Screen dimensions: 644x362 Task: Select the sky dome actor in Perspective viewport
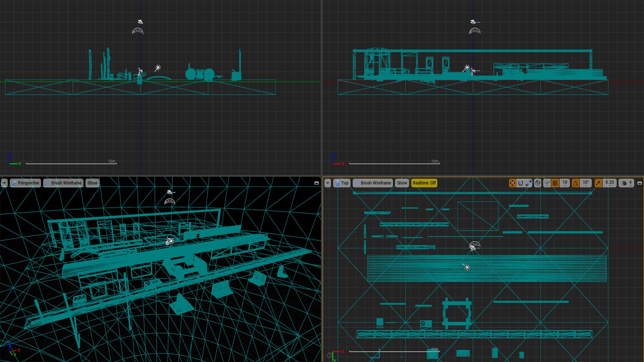(170, 201)
